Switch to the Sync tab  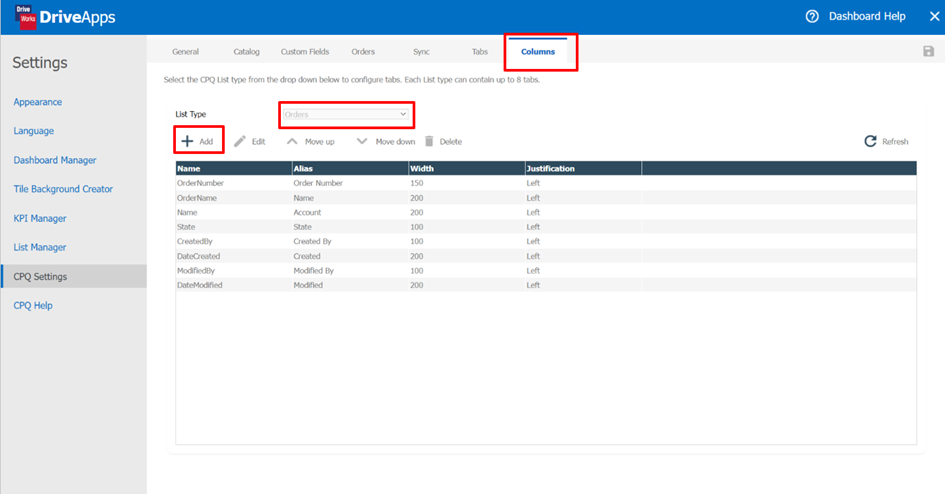click(421, 52)
